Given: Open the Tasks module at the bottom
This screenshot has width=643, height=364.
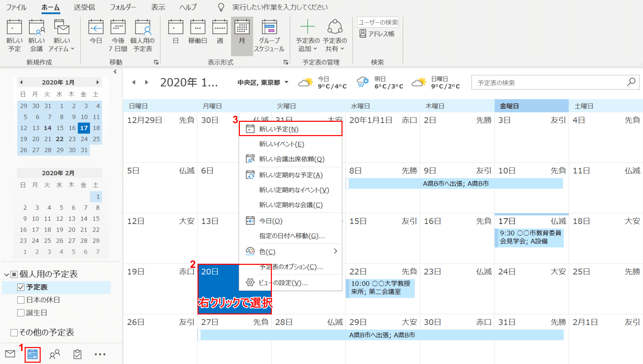Looking at the screenshot, I should pyautogui.click(x=77, y=354).
